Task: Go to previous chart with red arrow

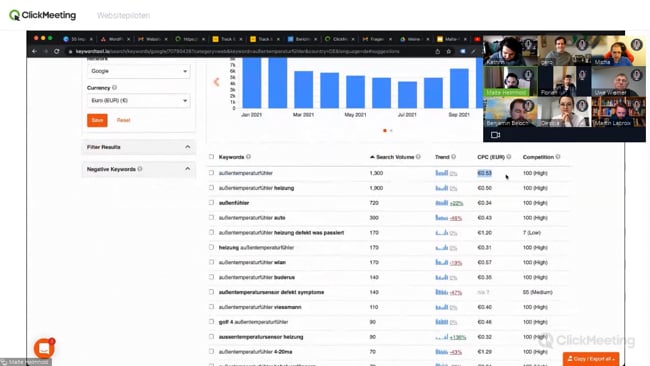Action: pos(216,82)
